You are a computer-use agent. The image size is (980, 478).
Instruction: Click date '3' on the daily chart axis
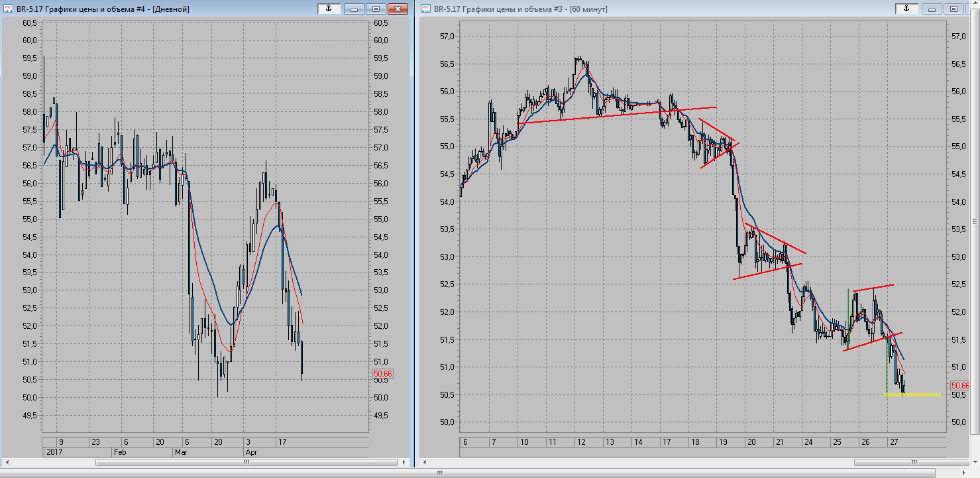[x=248, y=442]
